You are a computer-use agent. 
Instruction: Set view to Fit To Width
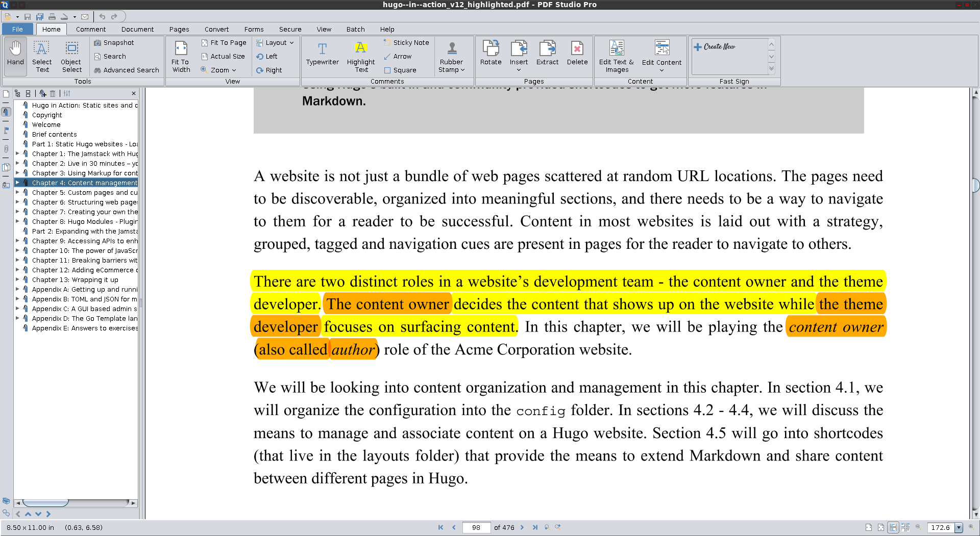click(x=181, y=56)
